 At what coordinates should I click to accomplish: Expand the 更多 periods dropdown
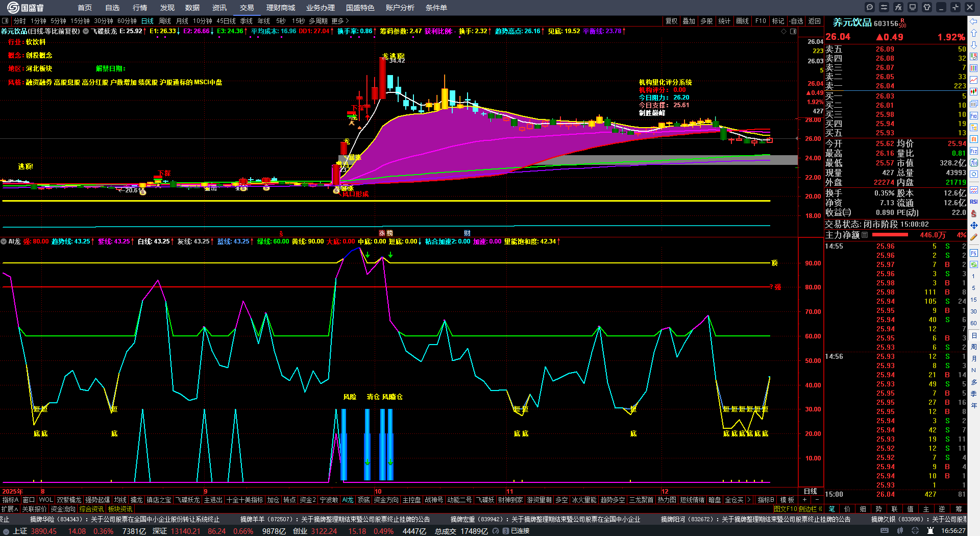(340, 21)
